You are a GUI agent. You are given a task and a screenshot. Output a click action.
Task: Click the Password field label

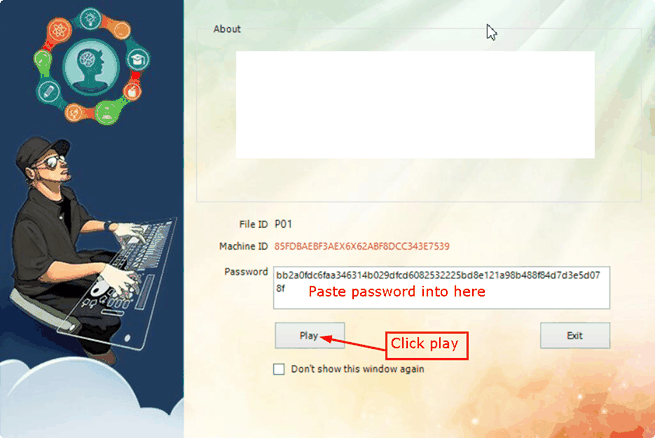(x=246, y=272)
